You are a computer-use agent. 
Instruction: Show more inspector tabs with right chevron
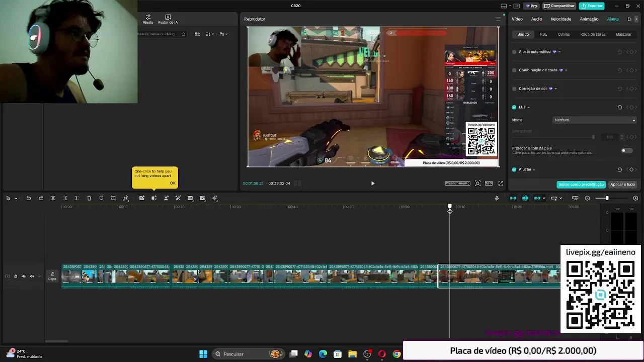(636, 19)
